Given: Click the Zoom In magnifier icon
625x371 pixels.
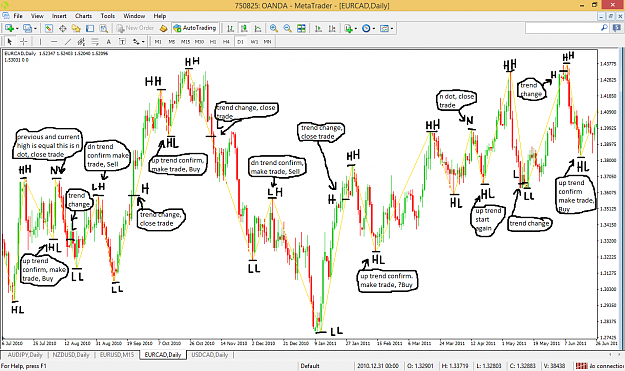Looking at the screenshot, I should click(x=273, y=28).
